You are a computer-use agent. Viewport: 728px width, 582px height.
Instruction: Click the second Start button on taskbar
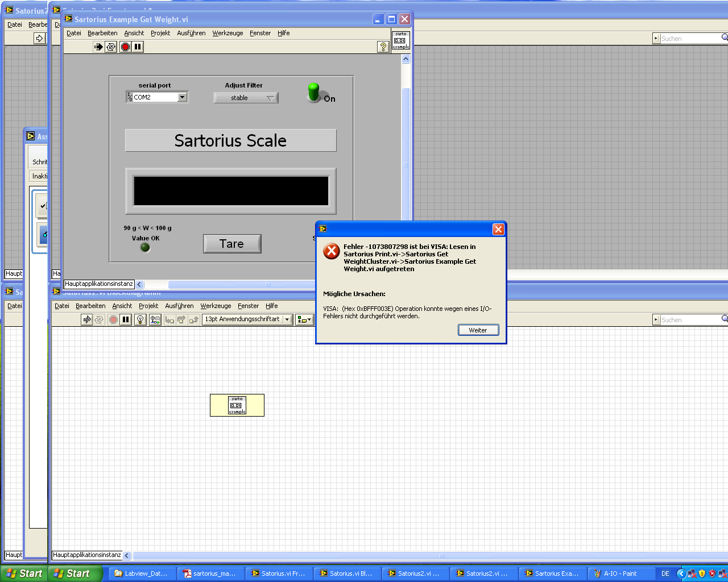(75, 573)
